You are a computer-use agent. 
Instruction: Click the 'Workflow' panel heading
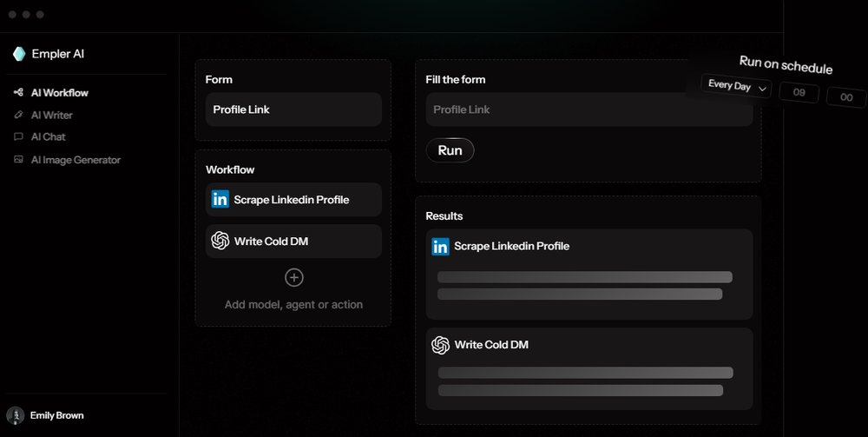tap(230, 169)
